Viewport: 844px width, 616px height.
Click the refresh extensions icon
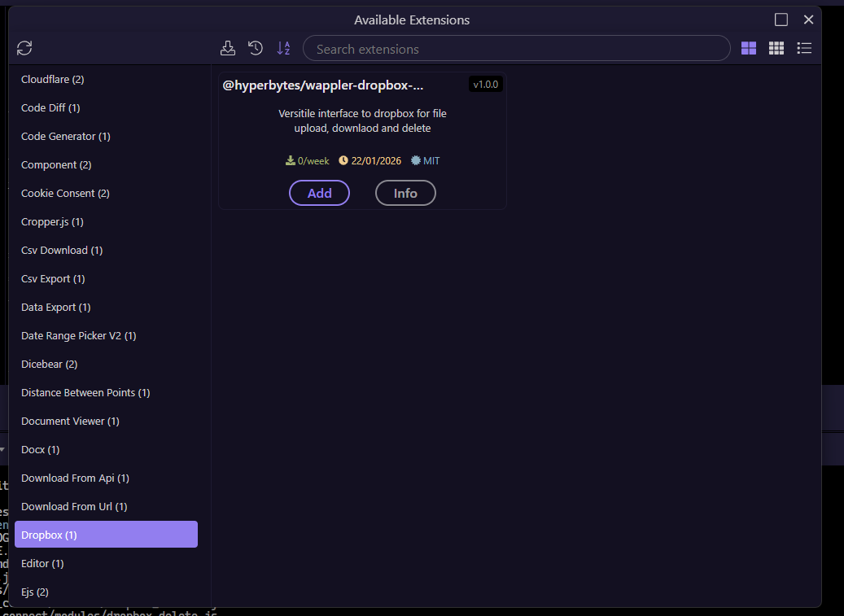tap(24, 49)
